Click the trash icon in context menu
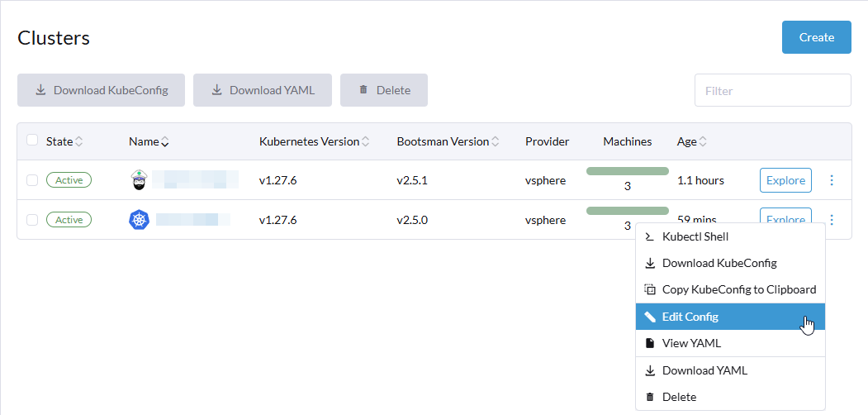This screenshot has width=868, height=415. point(649,397)
